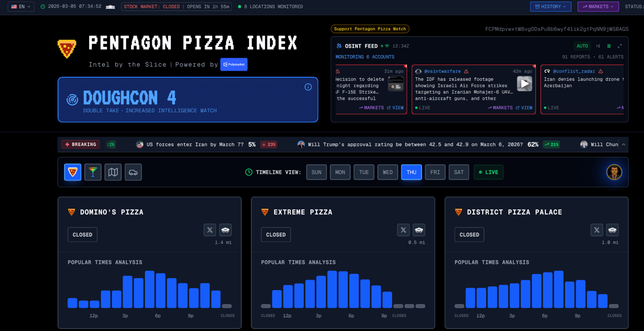
Task: Click tallest bar in Domino's popular times
Action: (149, 289)
